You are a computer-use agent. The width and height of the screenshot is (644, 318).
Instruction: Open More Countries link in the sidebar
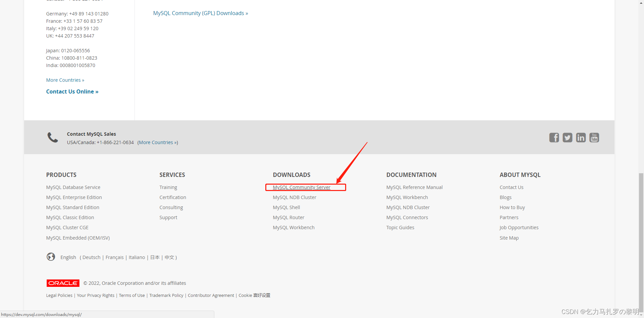[65, 80]
